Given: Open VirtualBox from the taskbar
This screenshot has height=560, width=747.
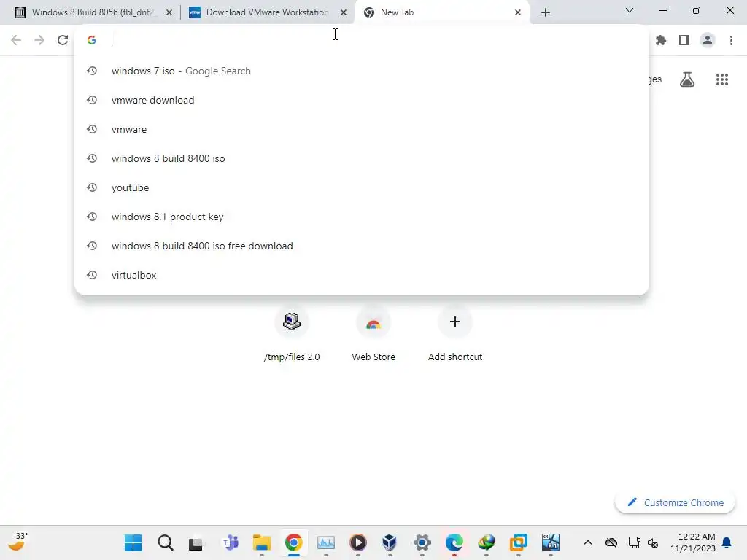Looking at the screenshot, I should (390, 542).
